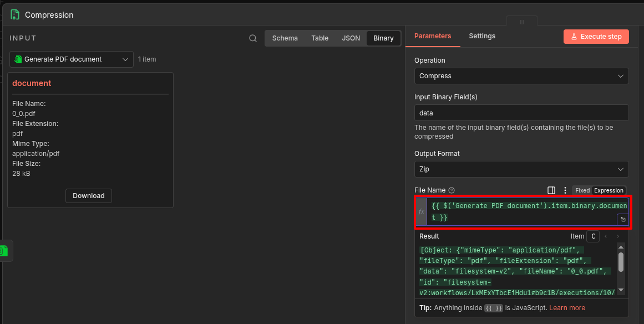Expand the Output Format dropdown showing Zip
This screenshot has height=324, width=644.
[521, 169]
